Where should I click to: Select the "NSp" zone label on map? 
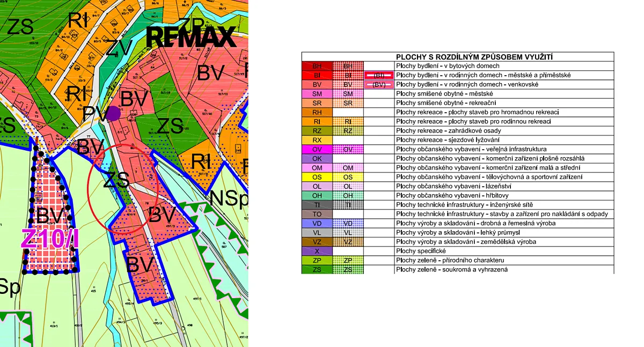(x=229, y=197)
